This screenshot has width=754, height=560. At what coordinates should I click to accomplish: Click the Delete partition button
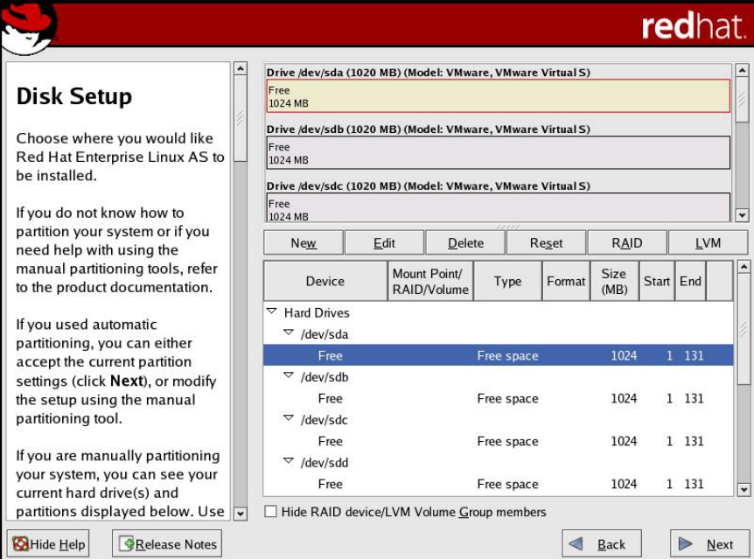coord(465,243)
